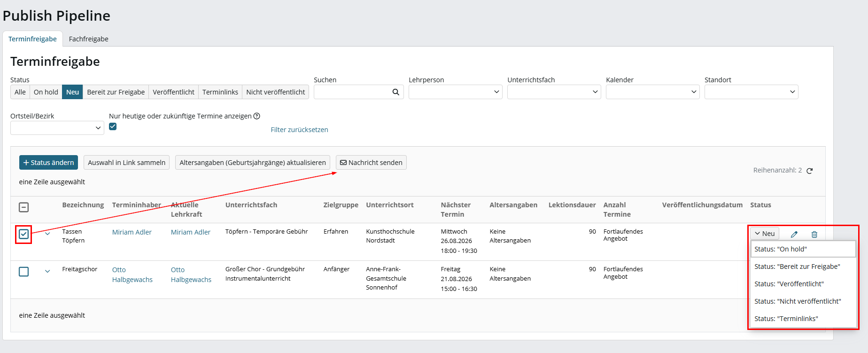This screenshot has height=353, width=868.
Task: Open the help icon beside Termine anzeigen
Action: [257, 116]
